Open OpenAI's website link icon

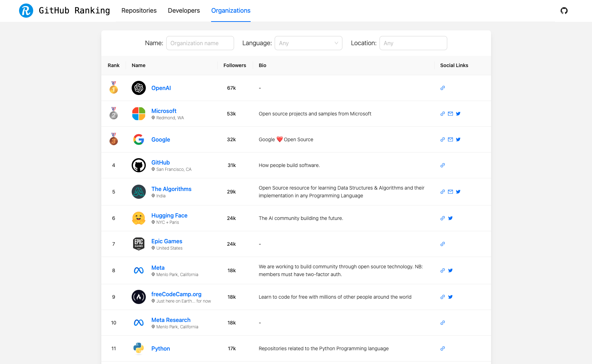point(442,88)
